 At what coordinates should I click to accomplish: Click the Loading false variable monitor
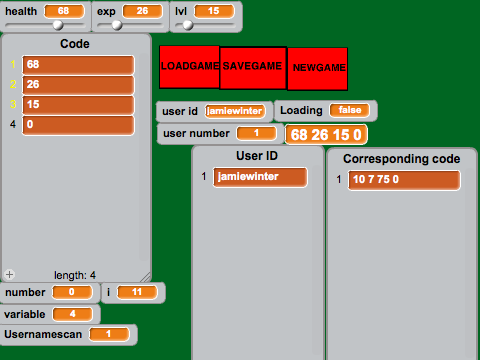pyautogui.click(x=325, y=110)
